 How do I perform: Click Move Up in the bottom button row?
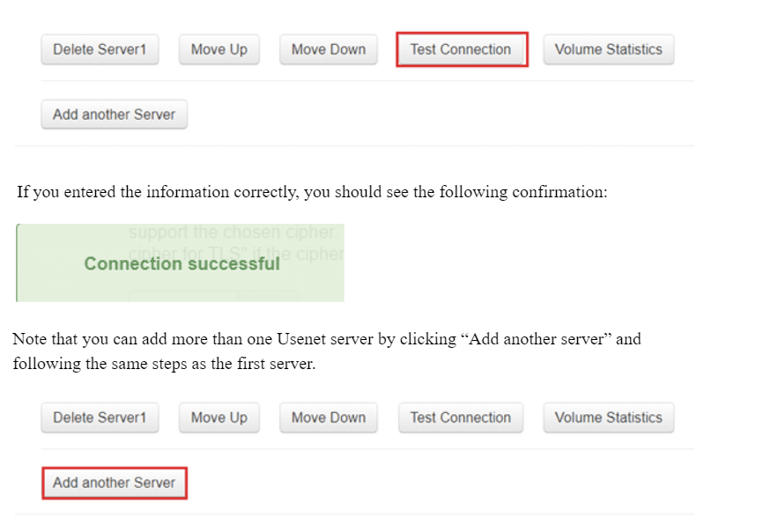click(x=219, y=417)
